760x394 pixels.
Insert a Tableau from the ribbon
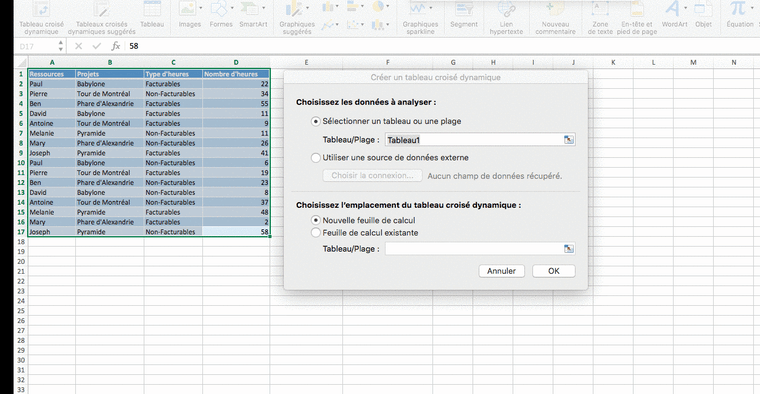152,15
